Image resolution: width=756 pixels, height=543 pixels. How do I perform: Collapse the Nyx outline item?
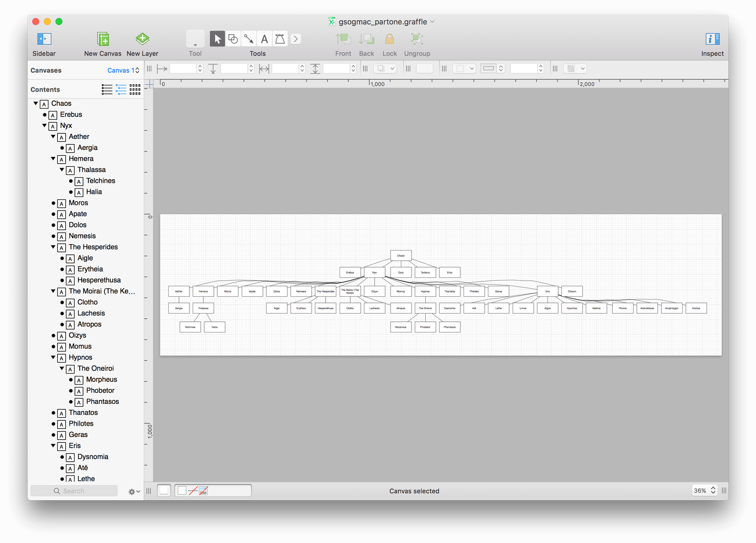click(45, 126)
